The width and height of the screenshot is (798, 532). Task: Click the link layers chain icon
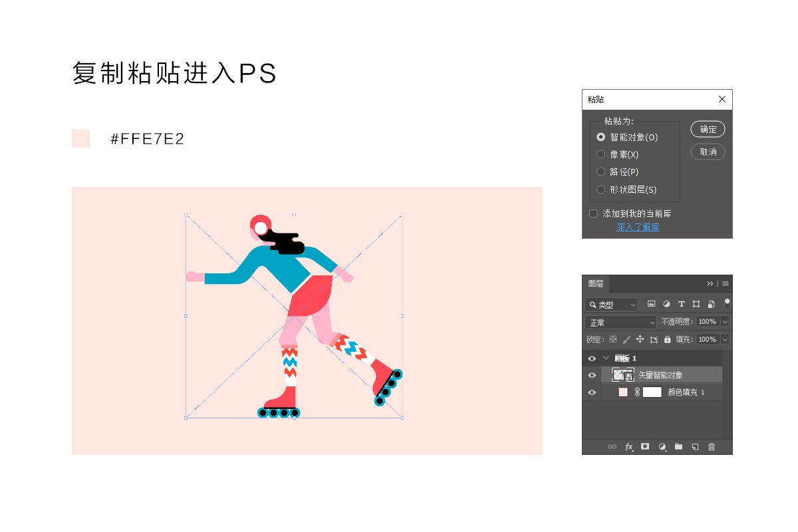pos(612,447)
